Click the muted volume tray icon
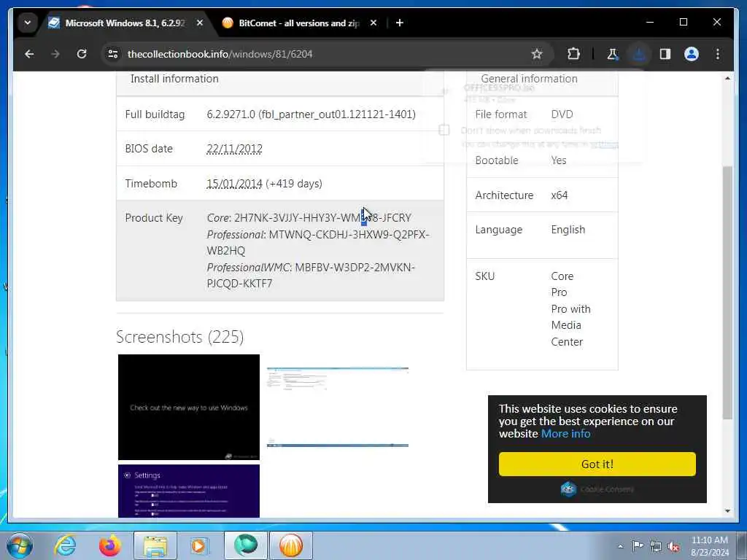 [673, 546]
